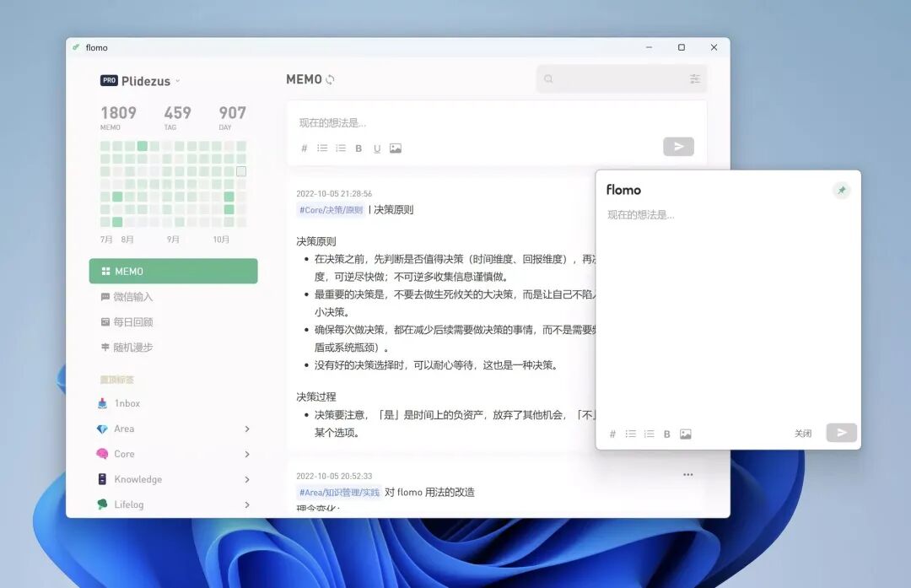Expand the Core tag chevron
This screenshot has height=588, width=911.
[x=247, y=455]
